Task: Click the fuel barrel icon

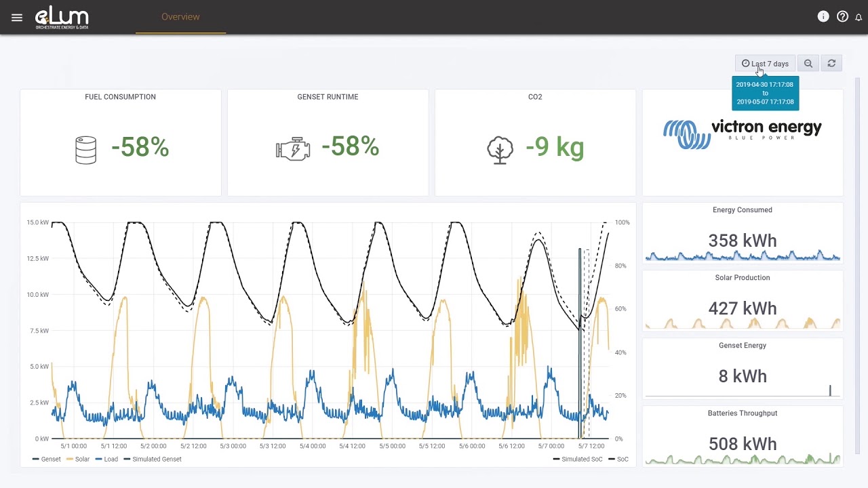Action: [x=86, y=150]
